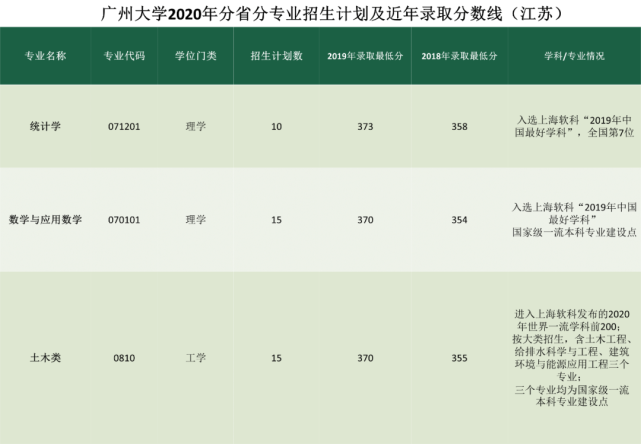Viewport: 641px width, 444px height.
Task: Click the 数学与应用数学 major name cell
Action: (45, 220)
